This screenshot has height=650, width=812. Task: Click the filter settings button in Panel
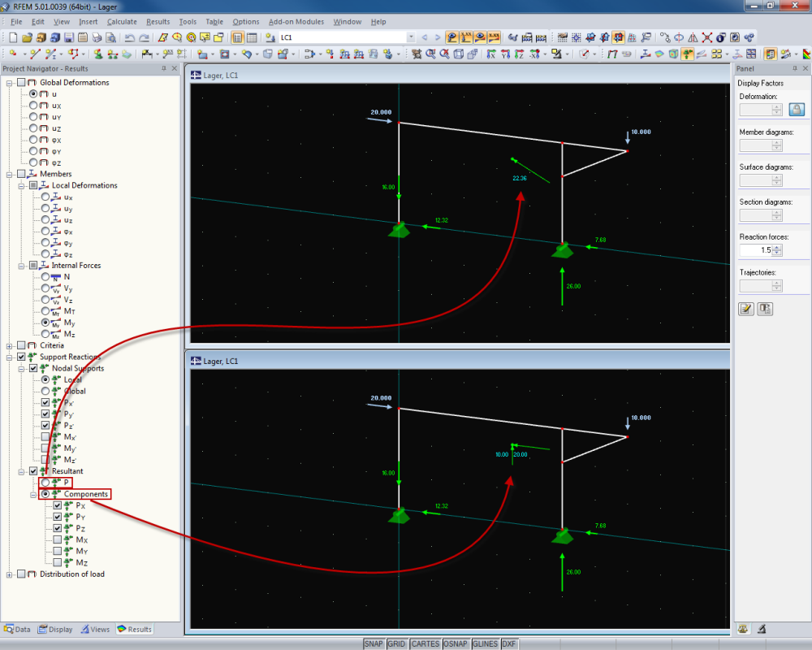tap(765, 309)
